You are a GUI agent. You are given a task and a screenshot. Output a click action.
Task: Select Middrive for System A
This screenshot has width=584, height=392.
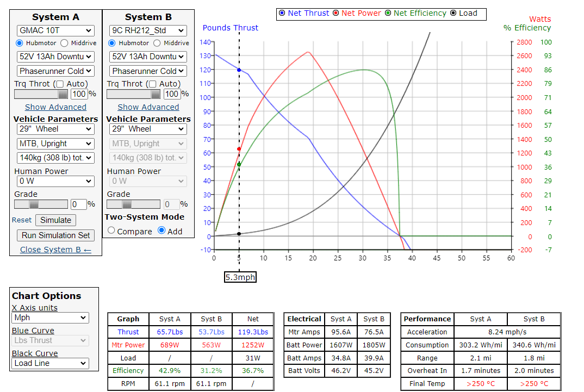pyautogui.click(x=64, y=43)
